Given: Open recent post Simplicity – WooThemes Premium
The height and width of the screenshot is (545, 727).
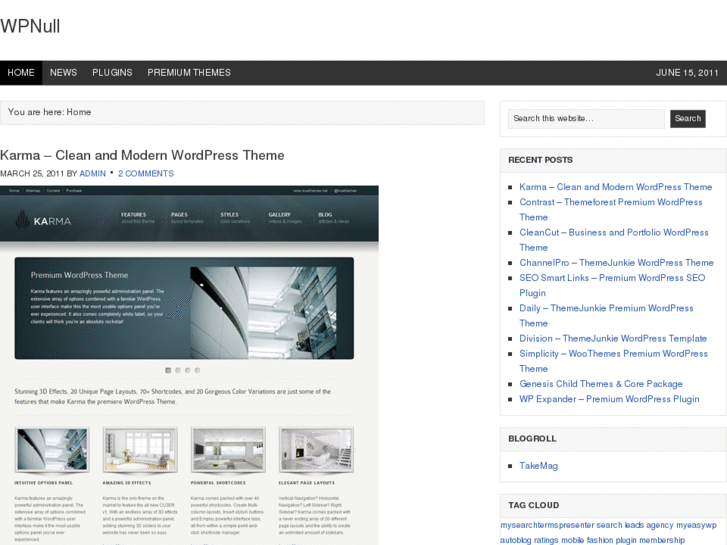Looking at the screenshot, I should (613, 361).
